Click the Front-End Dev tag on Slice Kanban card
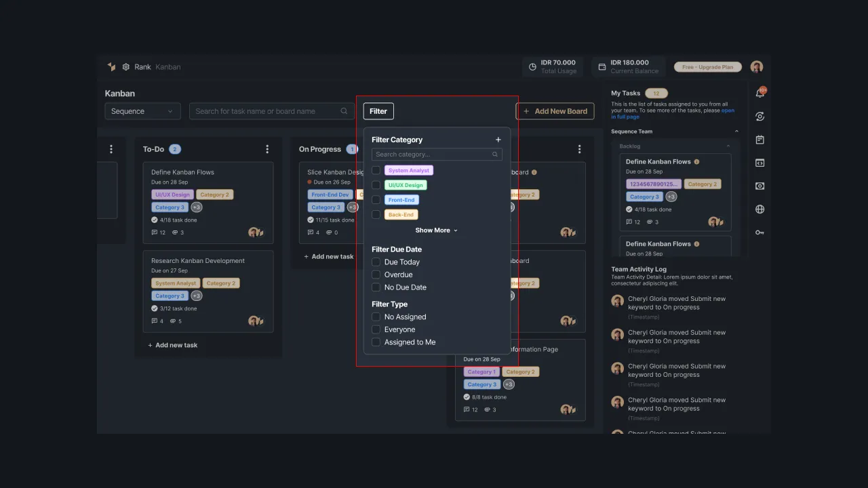This screenshot has width=868, height=488. [330, 195]
